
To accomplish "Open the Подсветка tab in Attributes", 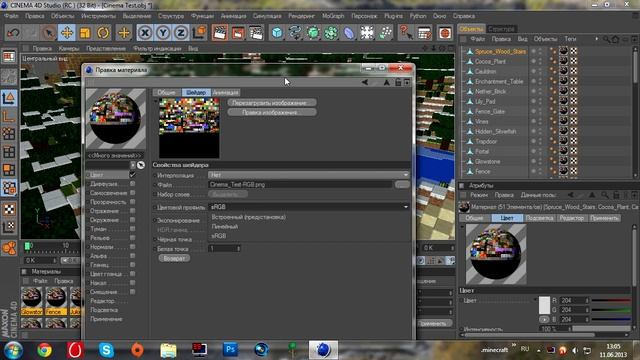I will (x=539, y=218).
